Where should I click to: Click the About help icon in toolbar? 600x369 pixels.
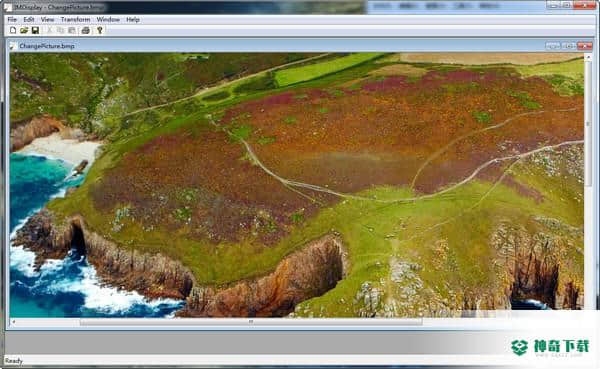pos(100,30)
